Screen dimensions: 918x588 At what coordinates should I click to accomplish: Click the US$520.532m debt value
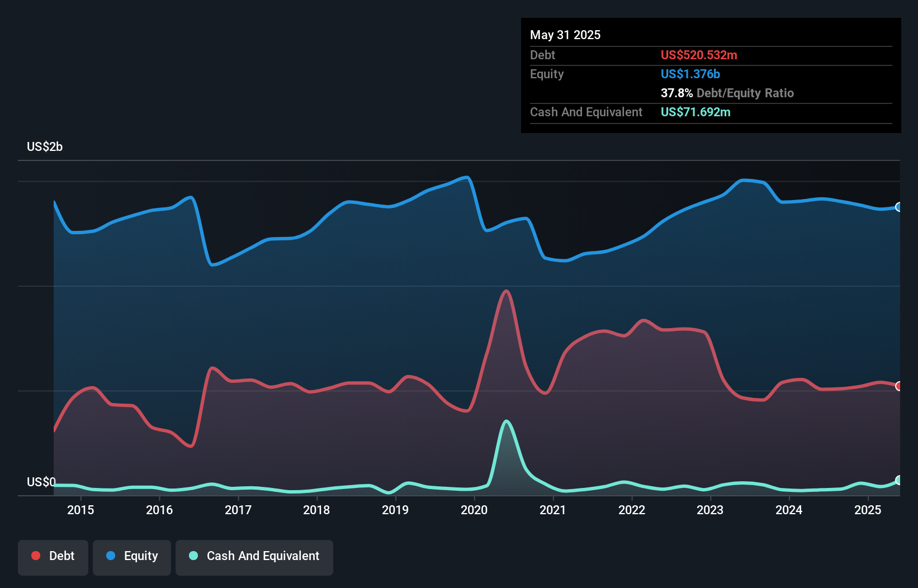click(699, 55)
